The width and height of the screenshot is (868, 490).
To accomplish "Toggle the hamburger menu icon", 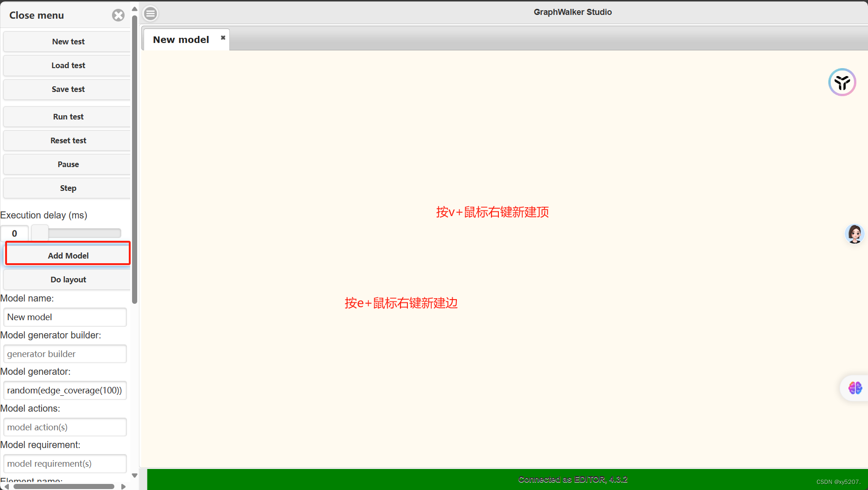I will (x=150, y=14).
